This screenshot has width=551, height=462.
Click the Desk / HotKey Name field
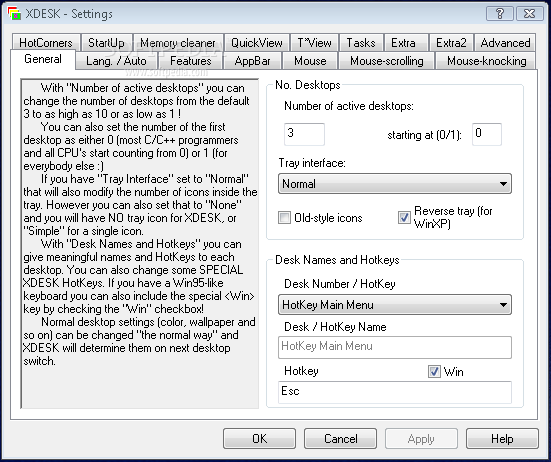pos(395,347)
